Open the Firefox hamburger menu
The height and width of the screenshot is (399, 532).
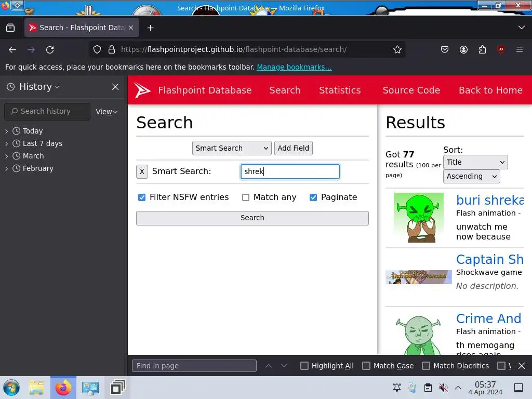click(x=520, y=49)
